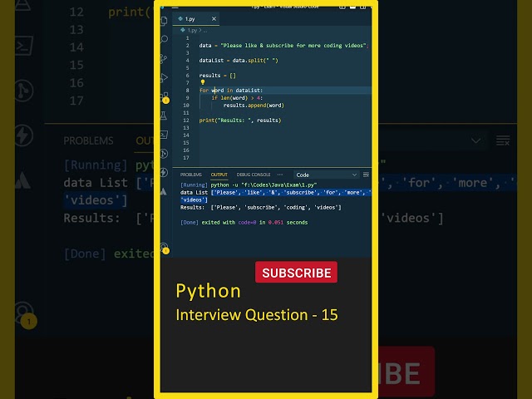
Task: Click 'Results:' text in background window
Action: [91, 218]
